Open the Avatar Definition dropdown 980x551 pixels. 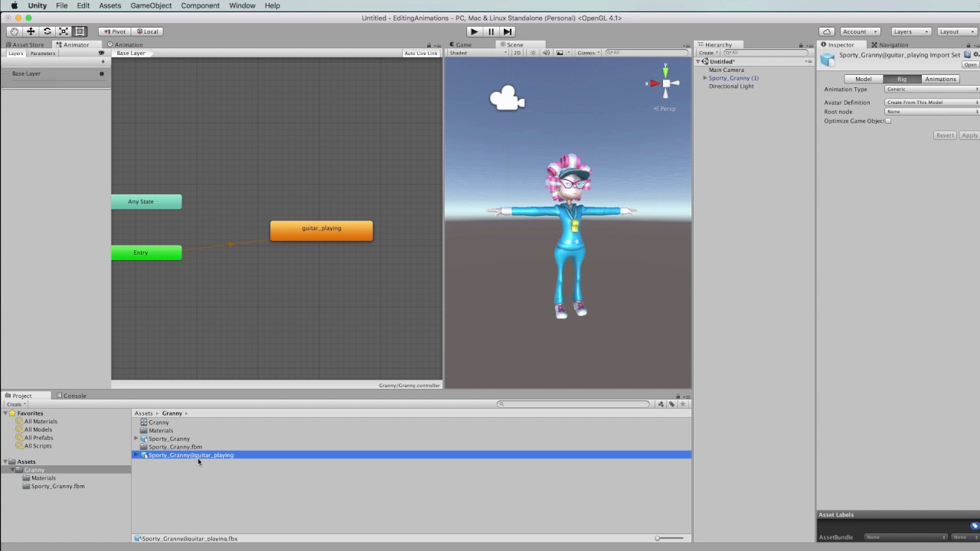[x=932, y=103]
